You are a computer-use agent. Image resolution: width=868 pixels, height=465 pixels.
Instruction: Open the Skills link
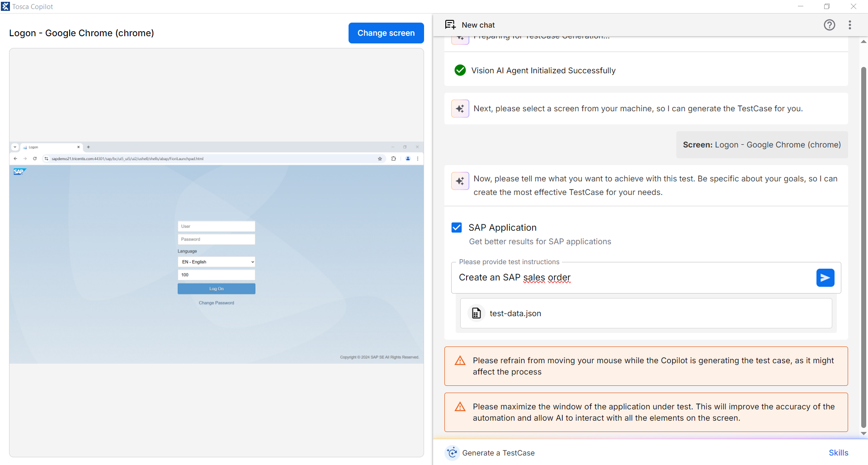(838, 453)
